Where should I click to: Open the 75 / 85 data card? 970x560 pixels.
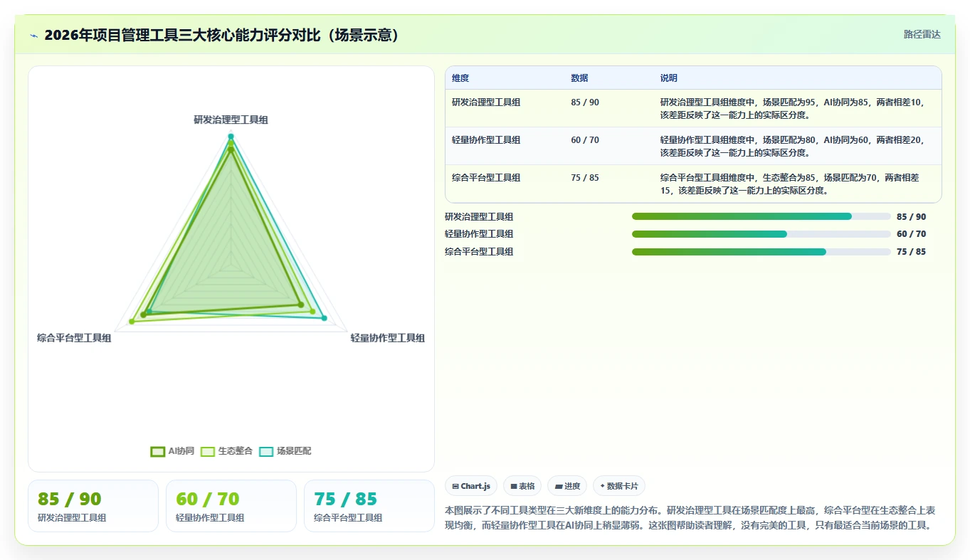click(x=369, y=506)
